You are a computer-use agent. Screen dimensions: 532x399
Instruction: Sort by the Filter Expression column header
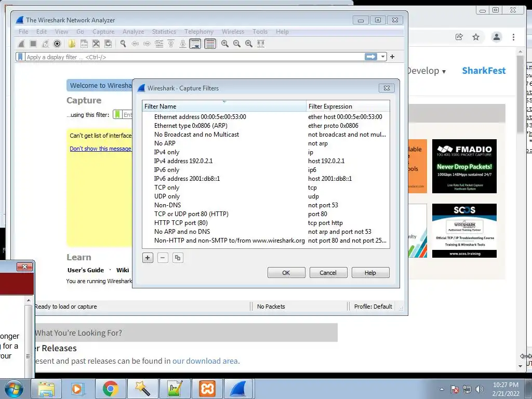click(348, 106)
